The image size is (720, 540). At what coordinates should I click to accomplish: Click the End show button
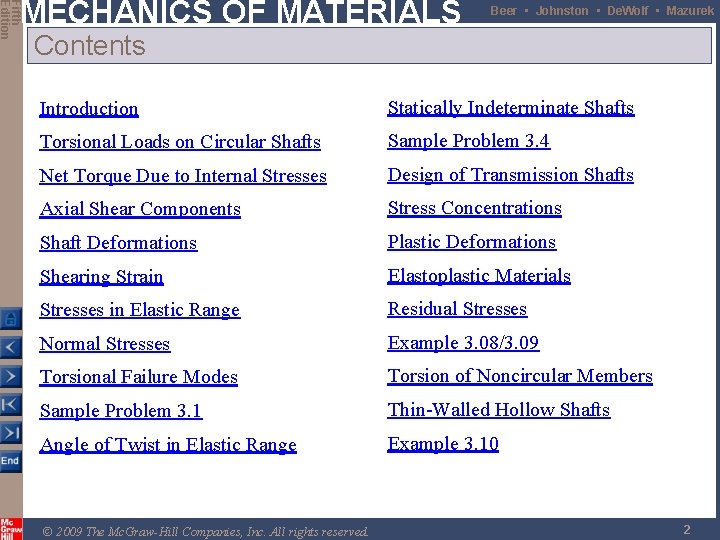click(11, 461)
